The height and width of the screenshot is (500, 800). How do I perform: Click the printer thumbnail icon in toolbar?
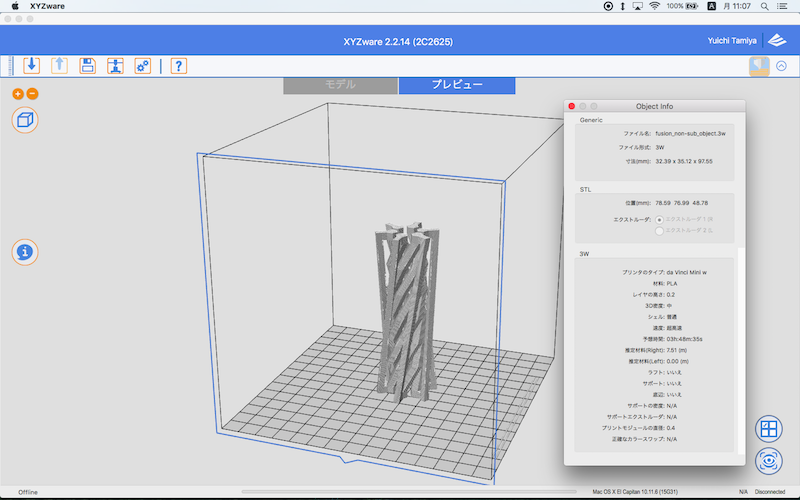[759, 66]
